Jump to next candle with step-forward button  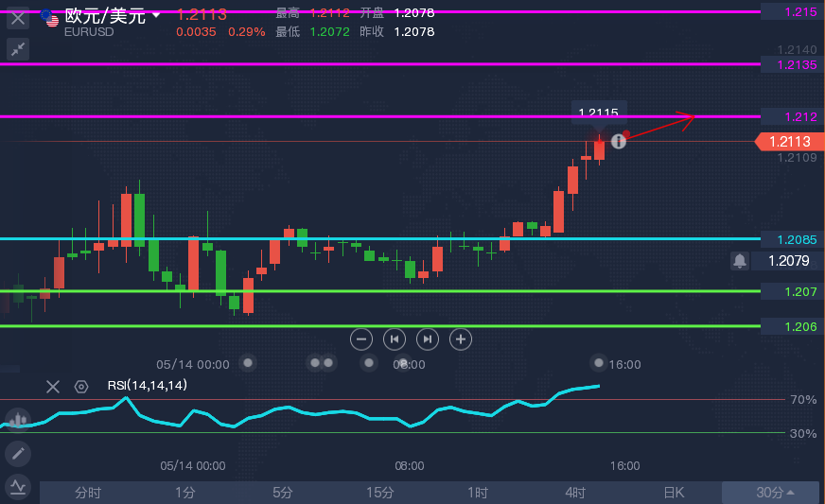(x=428, y=339)
